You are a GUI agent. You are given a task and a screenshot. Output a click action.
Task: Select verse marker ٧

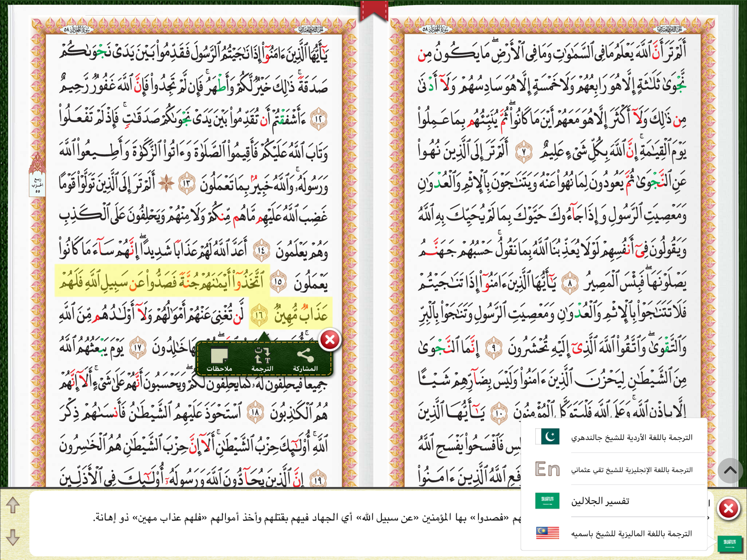pyautogui.click(x=524, y=152)
